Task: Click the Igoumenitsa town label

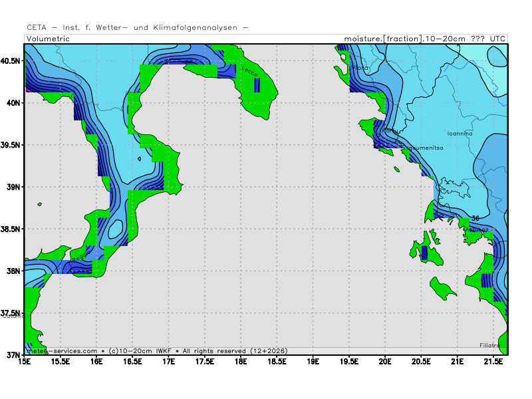Action: tap(424, 148)
